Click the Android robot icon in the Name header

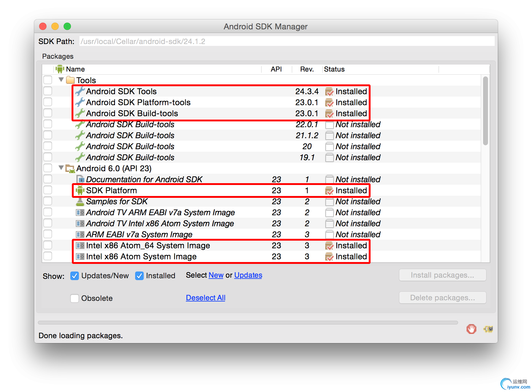tap(60, 69)
